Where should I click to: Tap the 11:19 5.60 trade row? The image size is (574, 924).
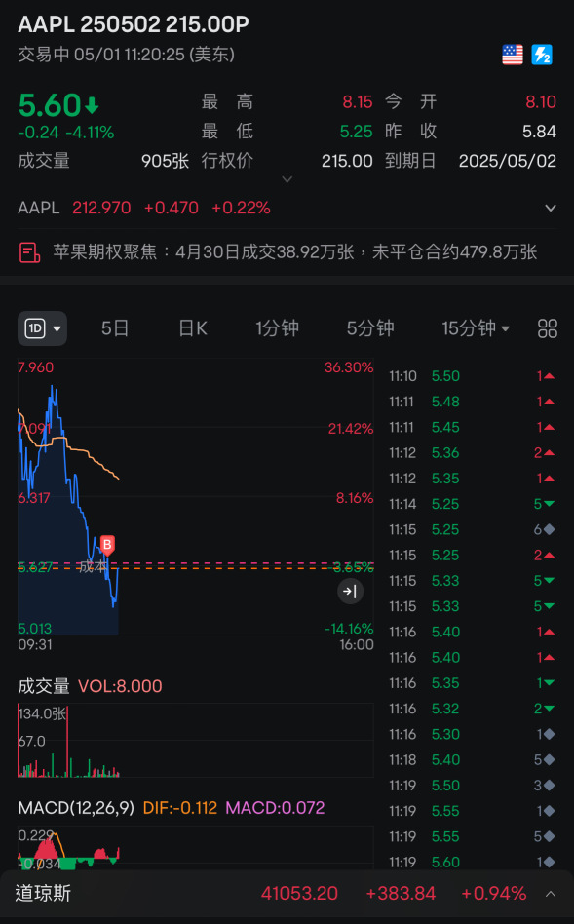(472, 862)
